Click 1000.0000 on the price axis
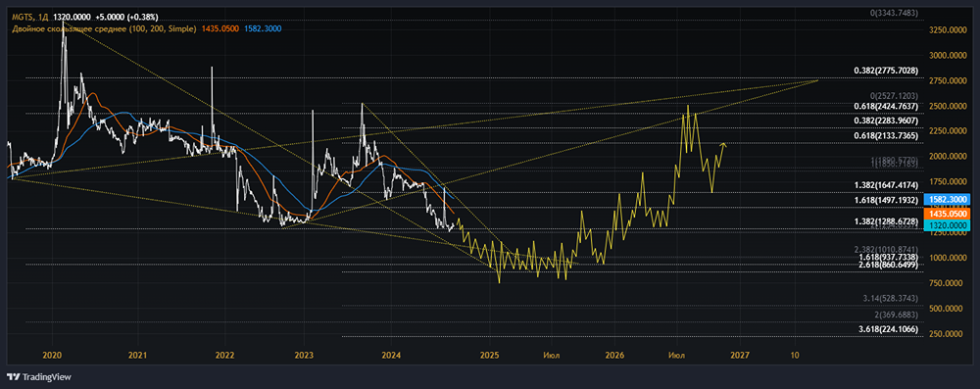 (947, 258)
